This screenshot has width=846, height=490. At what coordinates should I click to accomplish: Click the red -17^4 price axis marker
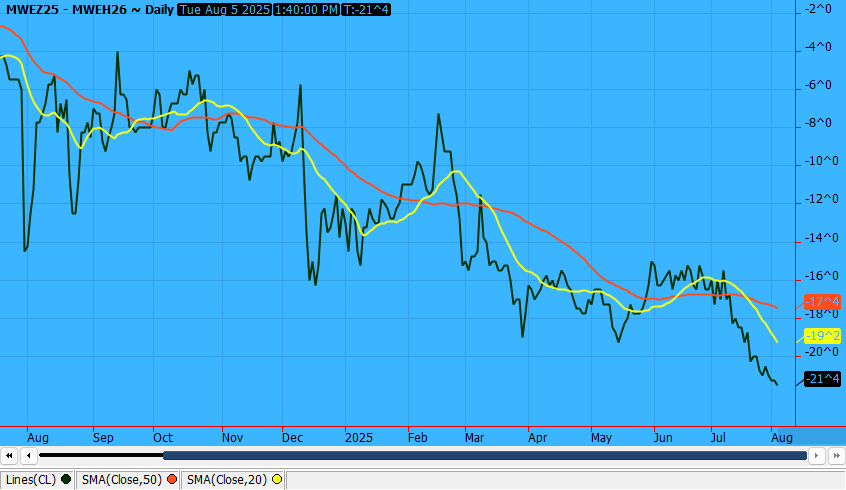point(821,301)
